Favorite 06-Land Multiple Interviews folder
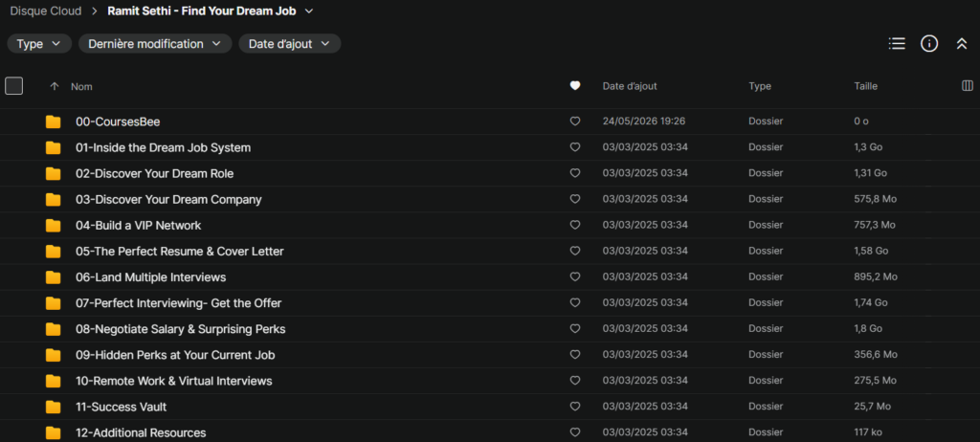Viewport: 980px width, 442px height. (x=575, y=276)
